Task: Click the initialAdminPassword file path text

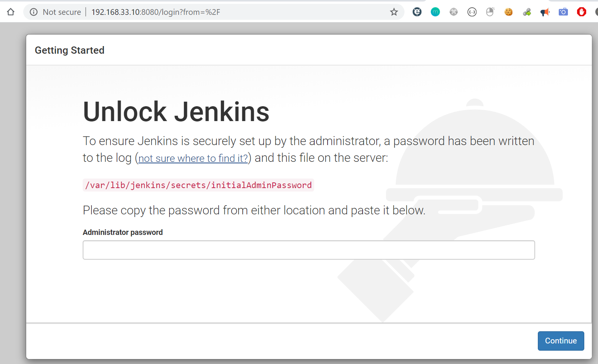Action: tap(198, 185)
